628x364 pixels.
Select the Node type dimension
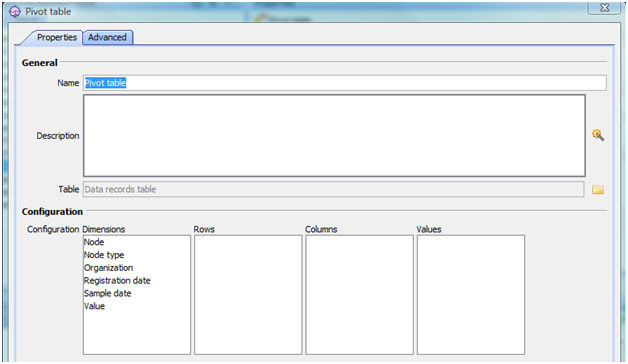coord(104,255)
